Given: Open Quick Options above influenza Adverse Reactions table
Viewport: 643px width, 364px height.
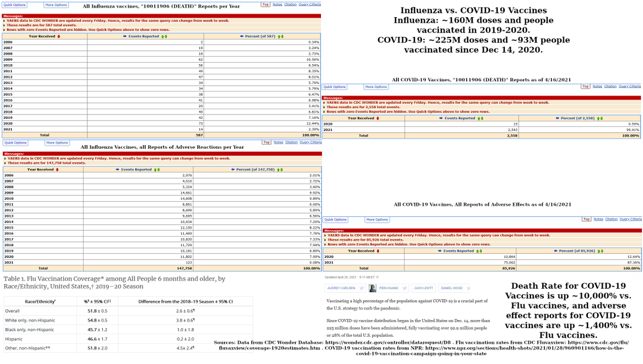Looking at the screenshot, I should pos(16,143).
